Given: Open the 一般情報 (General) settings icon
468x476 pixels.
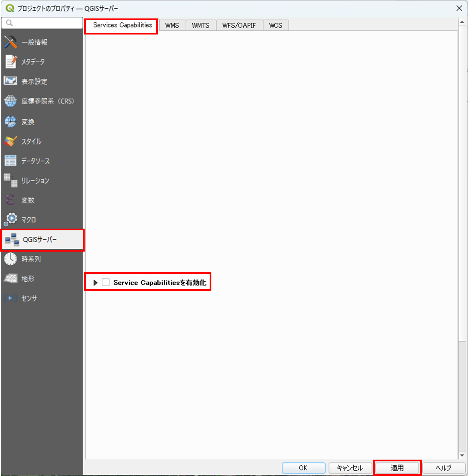Looking at the screenshot, I should click(x=10, y=42).
